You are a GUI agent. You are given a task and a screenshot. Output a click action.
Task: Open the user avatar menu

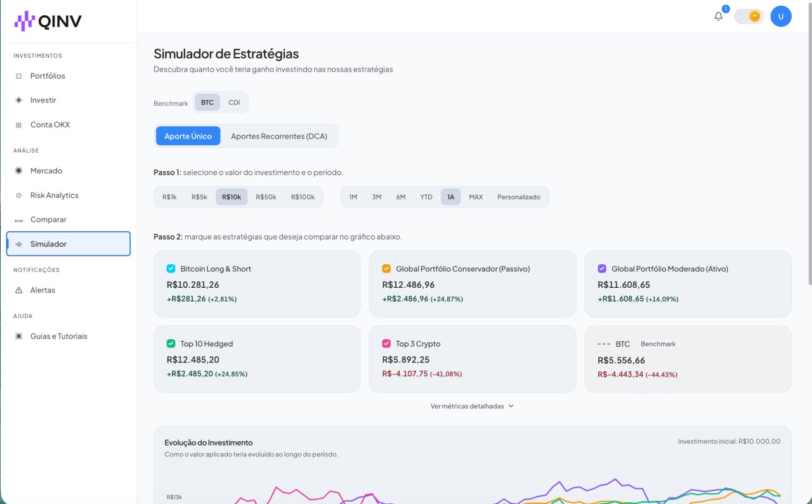pos(781,16)
